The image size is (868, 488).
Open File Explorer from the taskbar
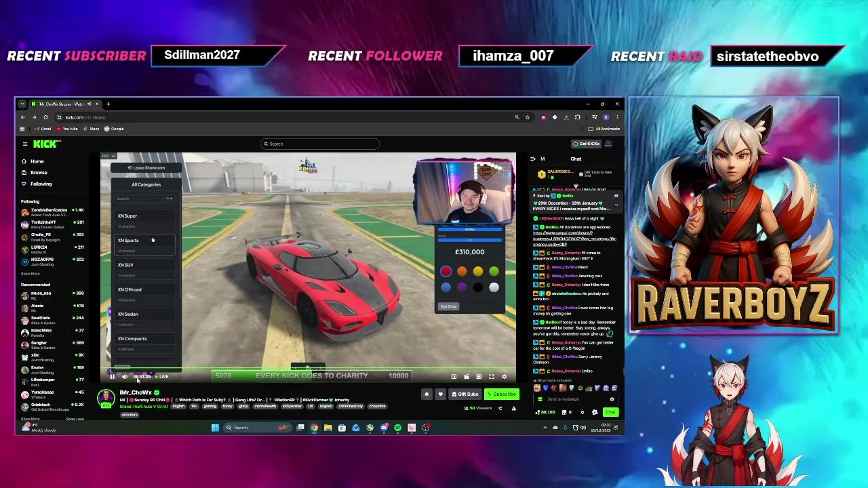[328, 428]
